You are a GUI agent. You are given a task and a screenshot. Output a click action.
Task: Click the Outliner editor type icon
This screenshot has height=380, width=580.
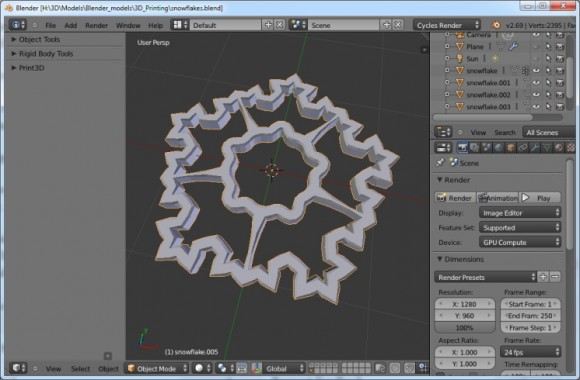coord(443,132)
